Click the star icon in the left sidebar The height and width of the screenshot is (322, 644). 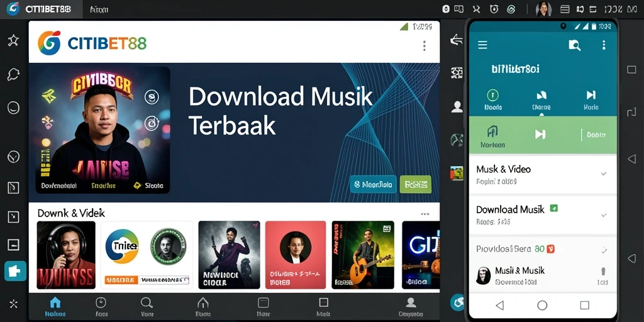tap(13, 40)
